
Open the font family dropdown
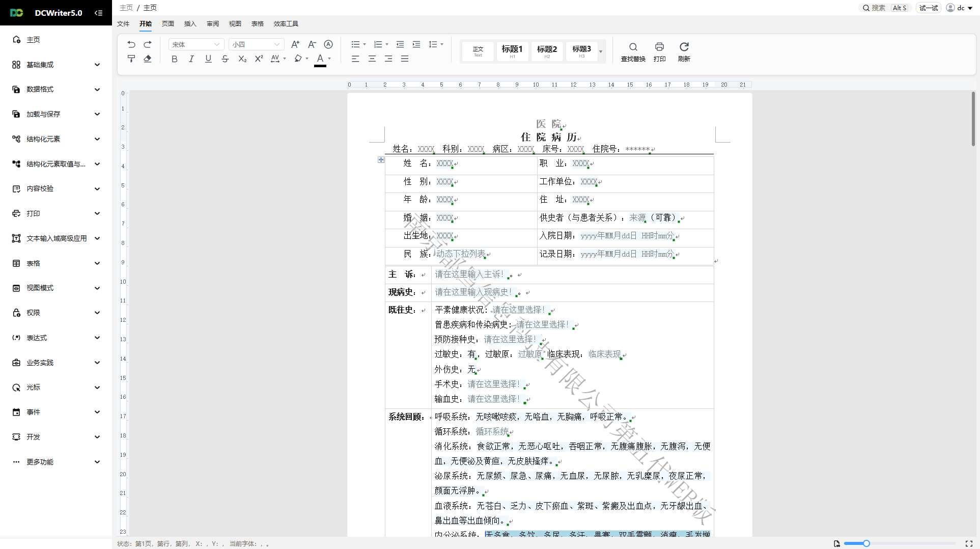pos(196,44)
